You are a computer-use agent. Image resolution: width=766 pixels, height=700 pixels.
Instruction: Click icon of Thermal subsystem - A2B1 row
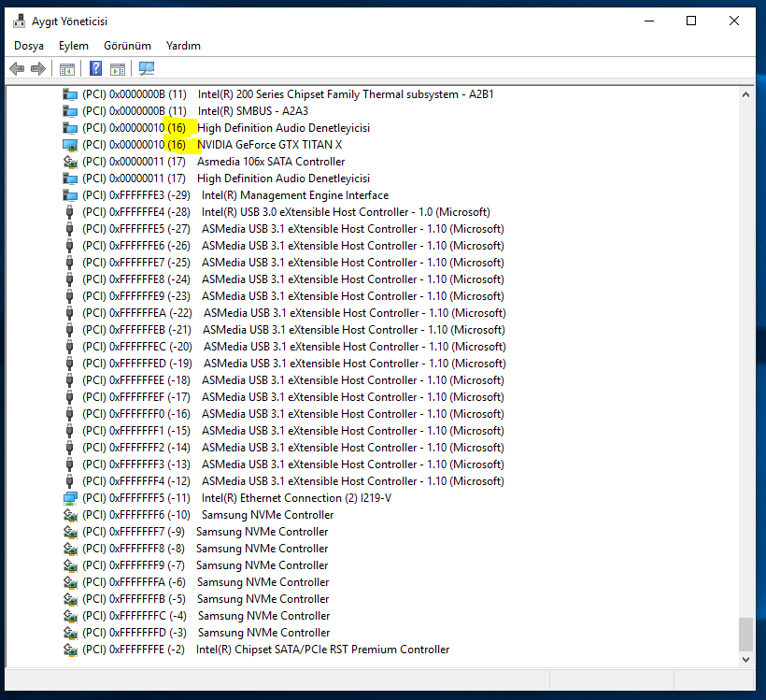click(x=70, y=94)
